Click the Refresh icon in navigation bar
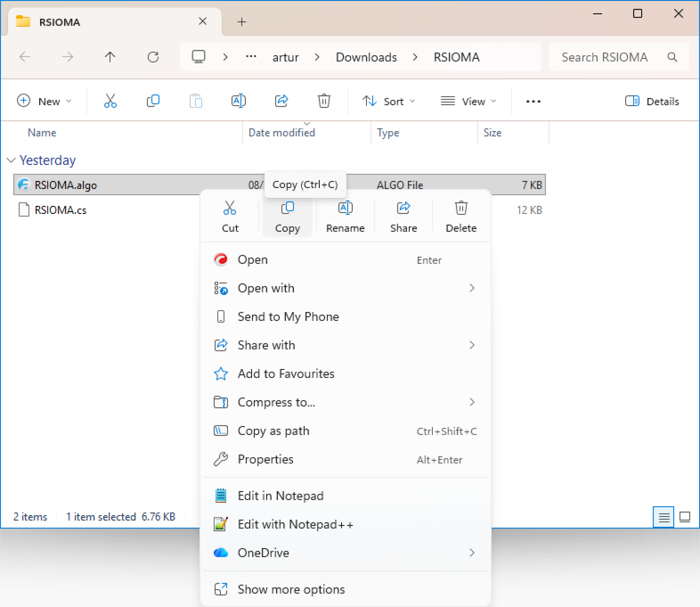 (x=153, y=57)
